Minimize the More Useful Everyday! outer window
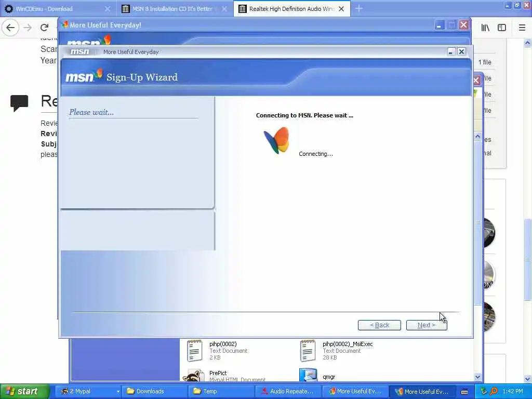Viewport: 532px width, 399px height. pyautogui.click(x=440, y=25)
